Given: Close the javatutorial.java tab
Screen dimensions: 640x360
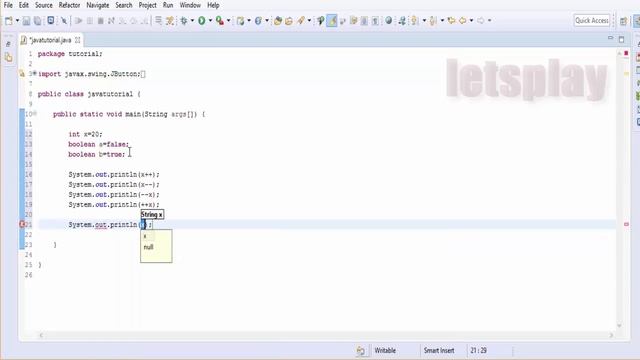Looking at the screenshot, I should [78, 40].
